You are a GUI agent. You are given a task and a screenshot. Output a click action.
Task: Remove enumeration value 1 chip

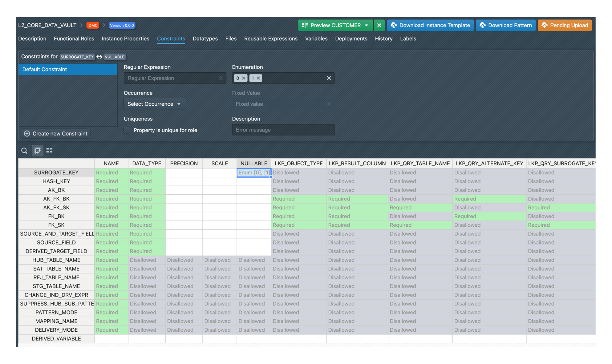[x=258, y=78]
